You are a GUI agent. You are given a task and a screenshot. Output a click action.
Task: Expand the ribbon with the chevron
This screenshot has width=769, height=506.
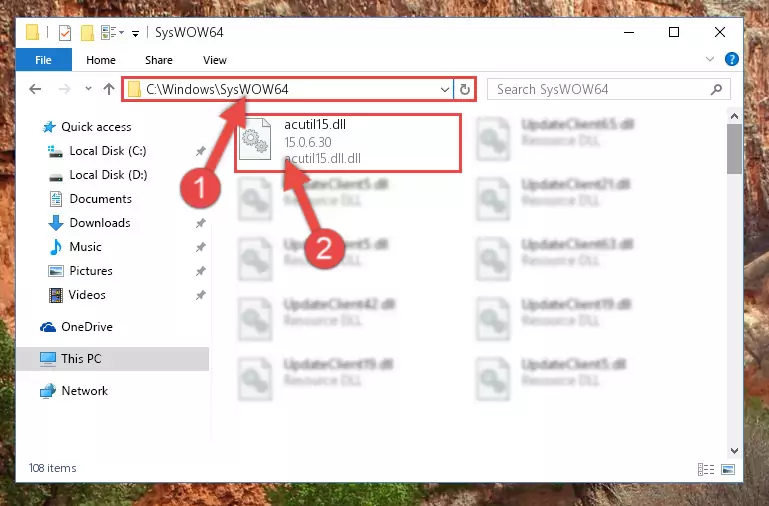(x=710, y=59)
